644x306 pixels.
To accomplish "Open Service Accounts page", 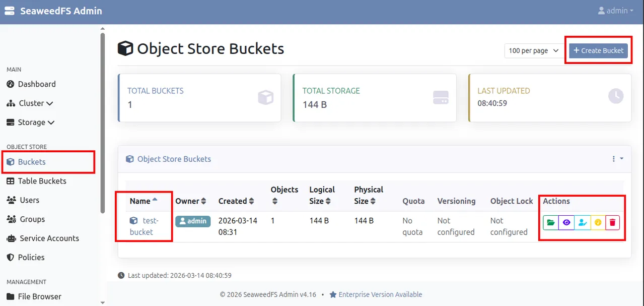I will [43, 238].
